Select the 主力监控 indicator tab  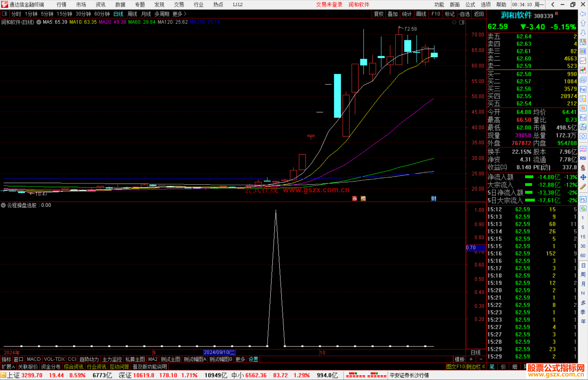(x=112, y=359)
